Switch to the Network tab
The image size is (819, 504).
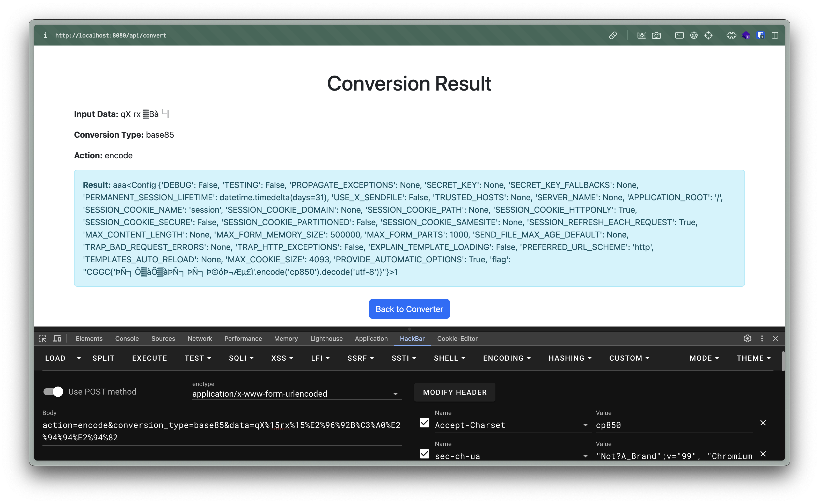click(x=200, y=338)
